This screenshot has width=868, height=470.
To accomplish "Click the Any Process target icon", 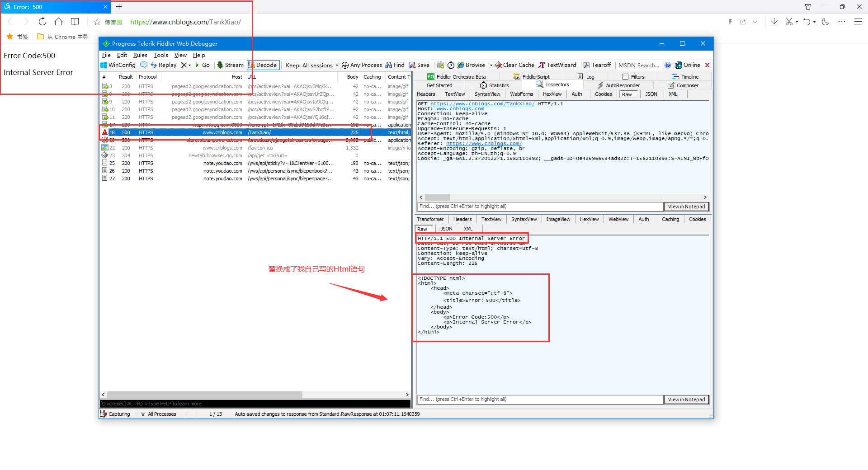I will pyautogui.click(x=345, y=65).
